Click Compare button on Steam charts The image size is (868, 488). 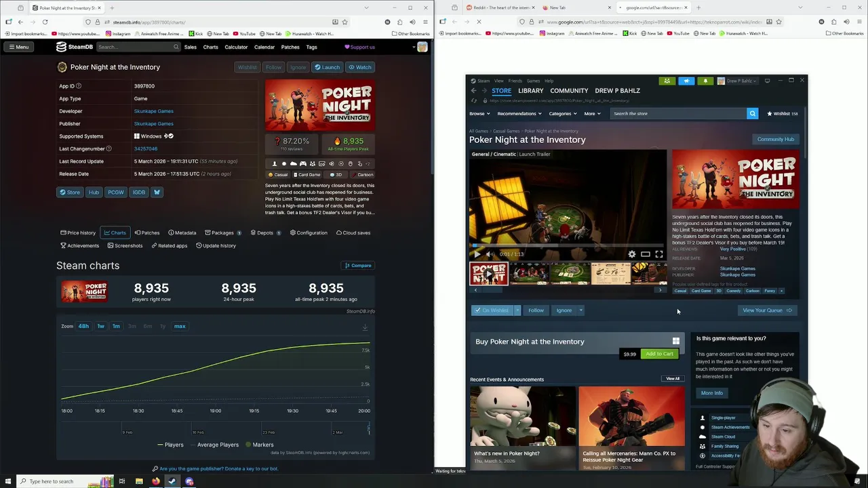[358, 266]
